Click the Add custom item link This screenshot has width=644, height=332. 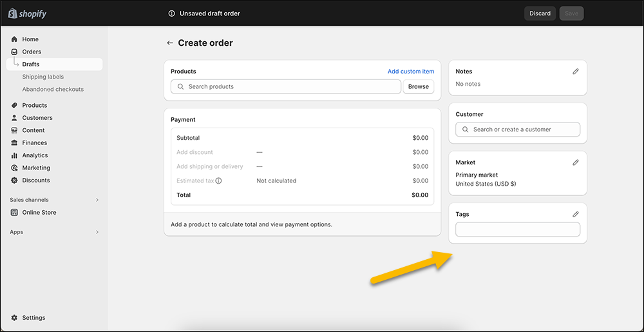[x=410, y=72]
